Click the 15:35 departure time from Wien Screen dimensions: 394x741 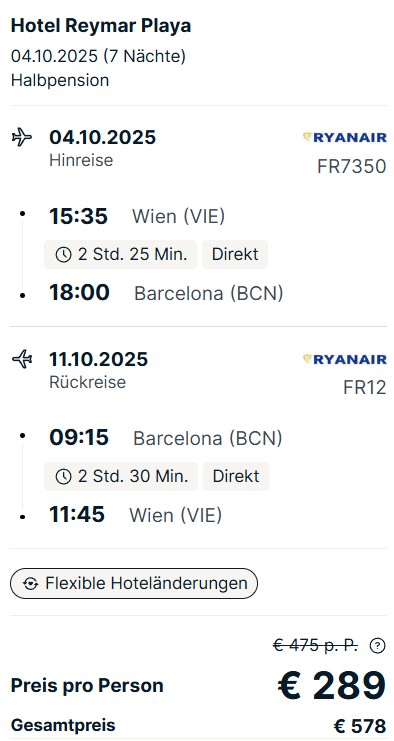[x=78, y=216]
